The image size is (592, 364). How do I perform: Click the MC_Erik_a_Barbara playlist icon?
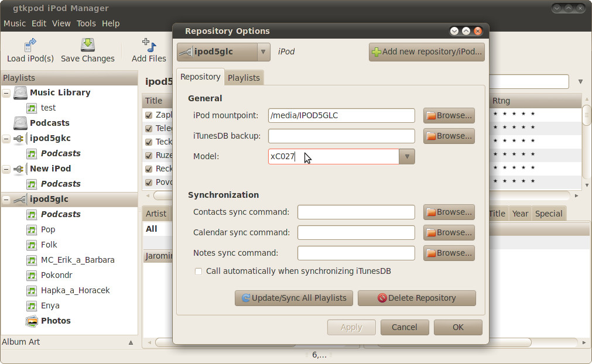click(x=32, y=260)
